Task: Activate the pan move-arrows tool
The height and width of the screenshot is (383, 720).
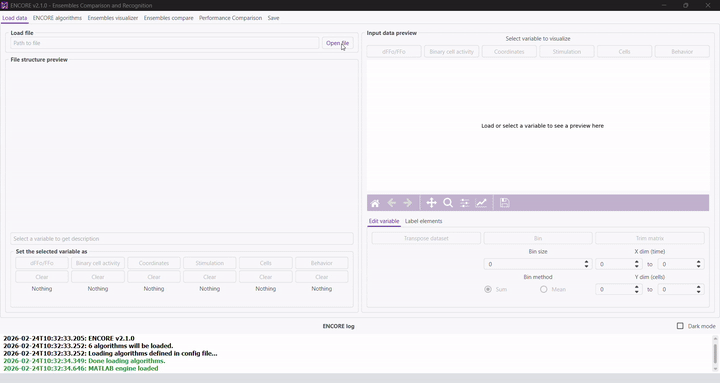Action: [x=431, y=203]
